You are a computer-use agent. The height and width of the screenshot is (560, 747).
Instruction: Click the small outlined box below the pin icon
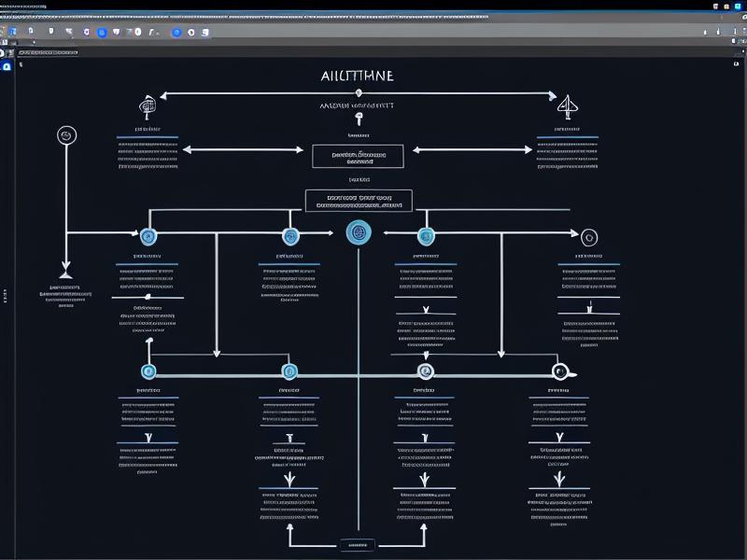pyautogui.click(x=358, y=156)
